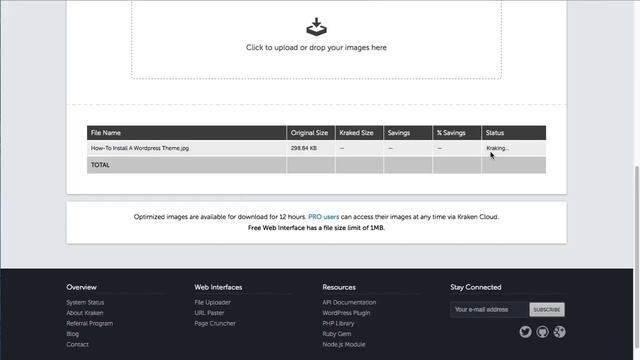Open Page Cruncher link
Screen dimensions: 640x360
(215, 324)
